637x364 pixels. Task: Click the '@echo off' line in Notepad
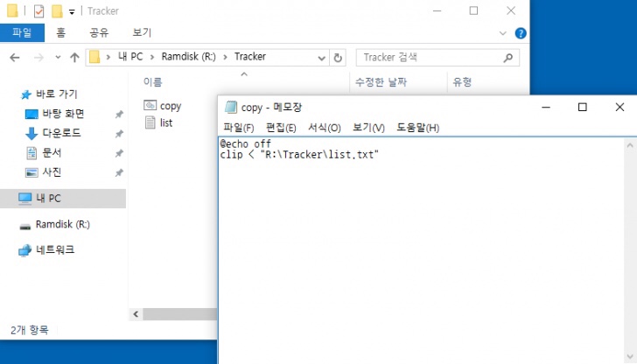[245, 143]
